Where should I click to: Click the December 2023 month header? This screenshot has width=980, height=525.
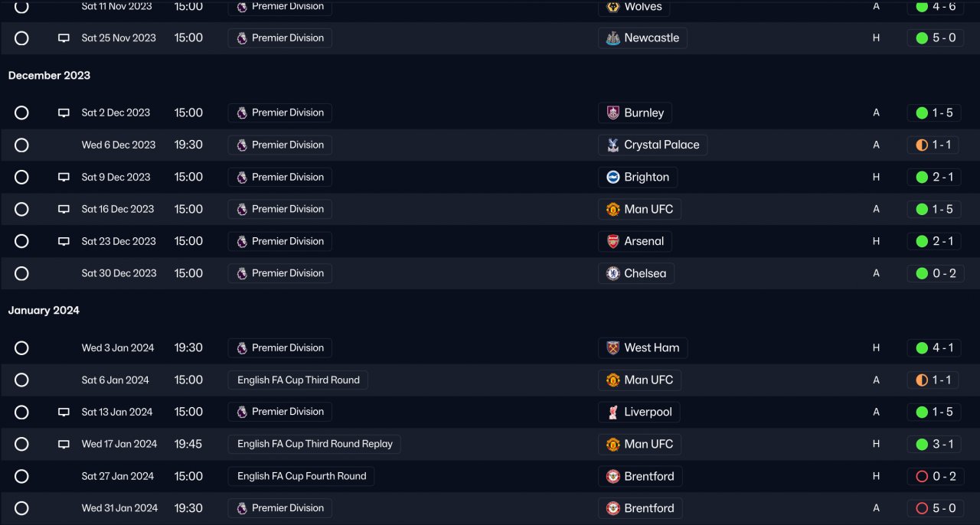click(49, 75)
